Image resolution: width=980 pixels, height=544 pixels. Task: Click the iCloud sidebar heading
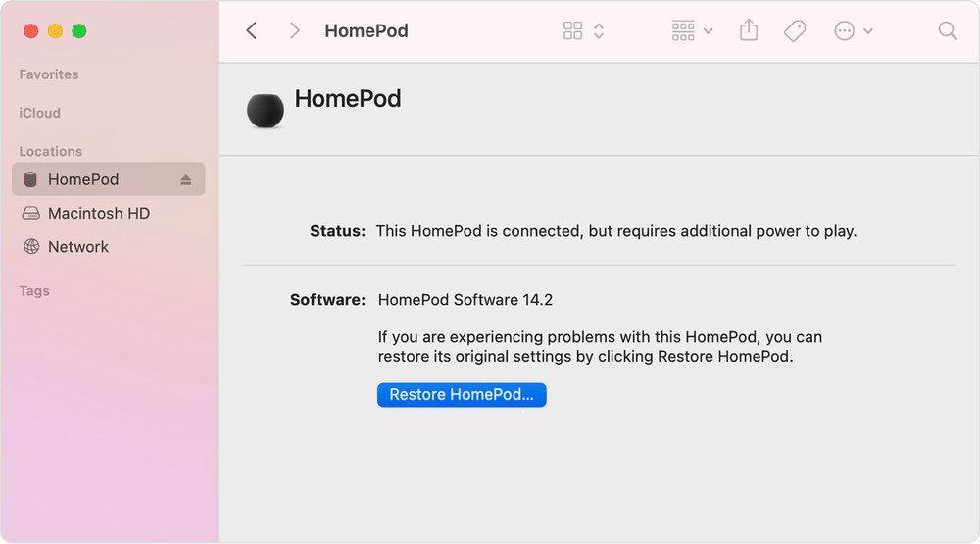40,113
